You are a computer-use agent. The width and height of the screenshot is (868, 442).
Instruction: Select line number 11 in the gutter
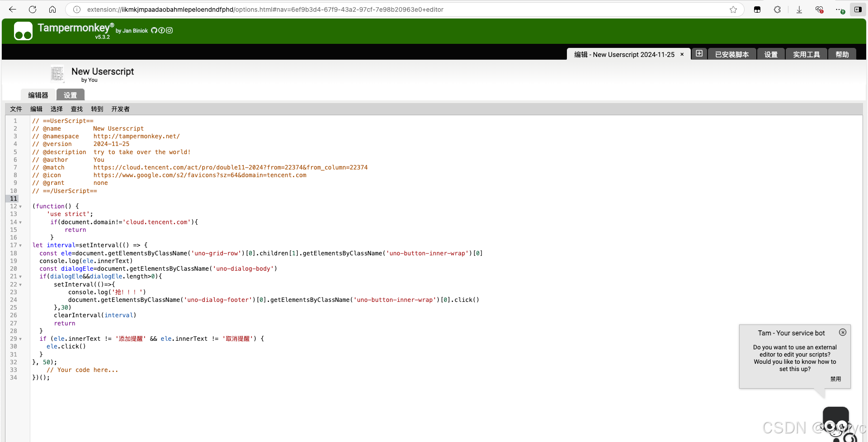pos(14,198)
